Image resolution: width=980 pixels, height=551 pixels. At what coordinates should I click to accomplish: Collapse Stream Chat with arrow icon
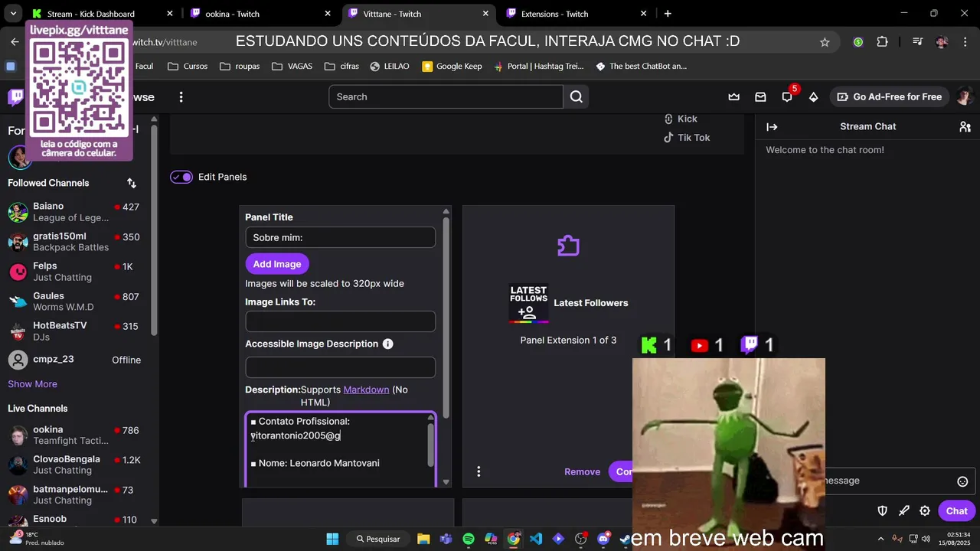[x=772, y=127]
